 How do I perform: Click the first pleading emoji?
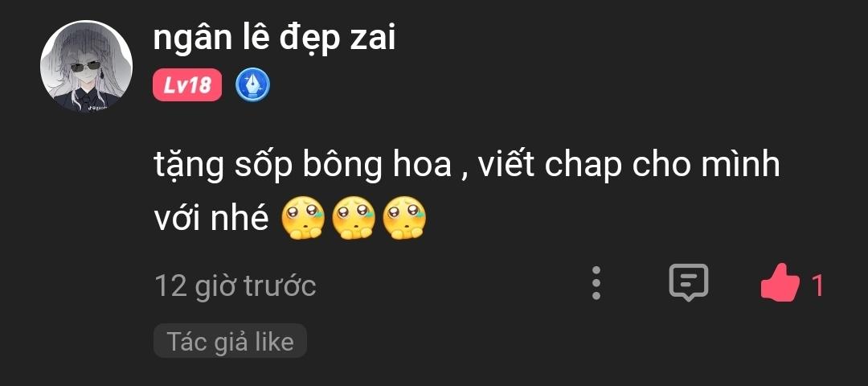coord(303,218)
